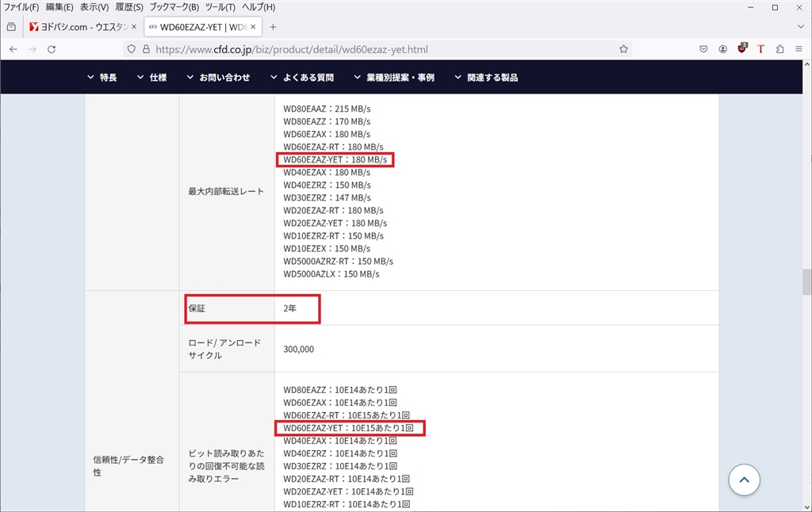This screenshot has width=812, height=512.
Task: Click the text WD40EZRZ：150 MB/s
Action: 327,185
